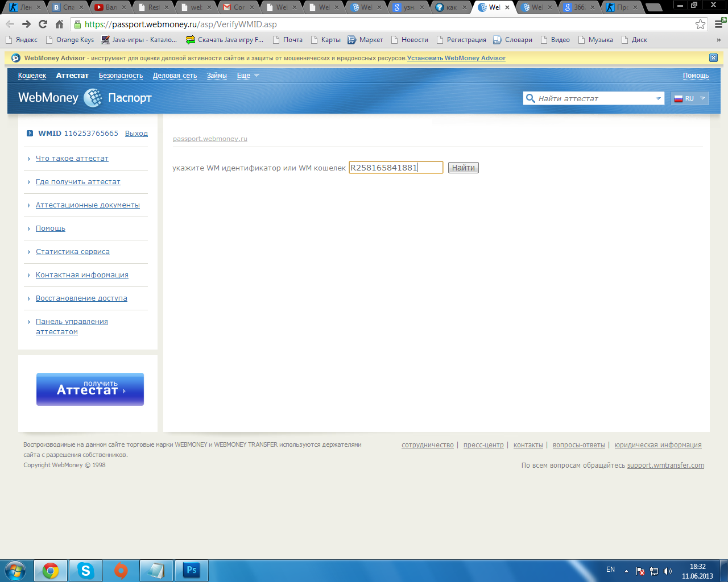Click the passport.webmoney.ru breadcrumb link
The width and height of the screenshot is (728, 582).
tap(210, 139)
